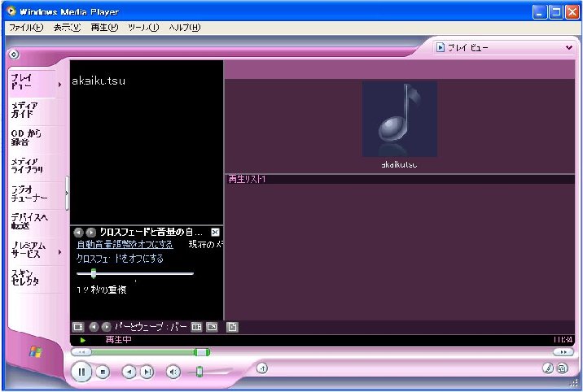The width and height of the screenshot is (583, 392).
Task: Click the music note album art thumbnail
Action: coord(399,119)
